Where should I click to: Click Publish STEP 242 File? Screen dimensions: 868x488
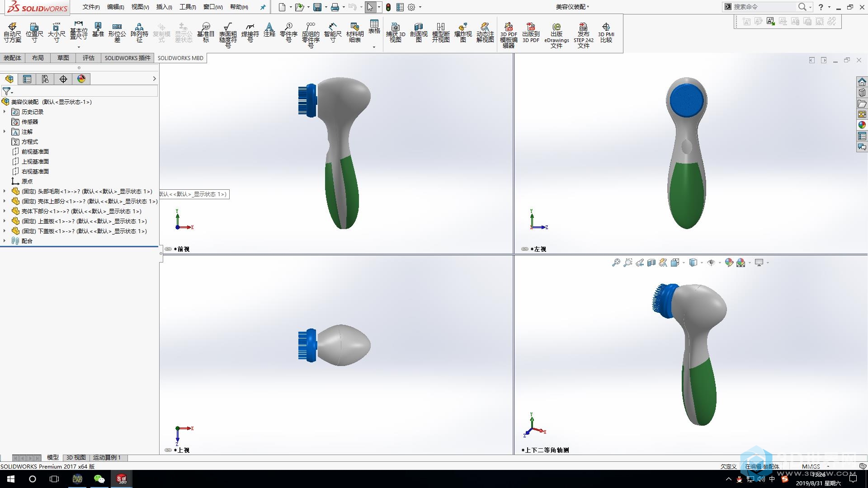[583, 35]
